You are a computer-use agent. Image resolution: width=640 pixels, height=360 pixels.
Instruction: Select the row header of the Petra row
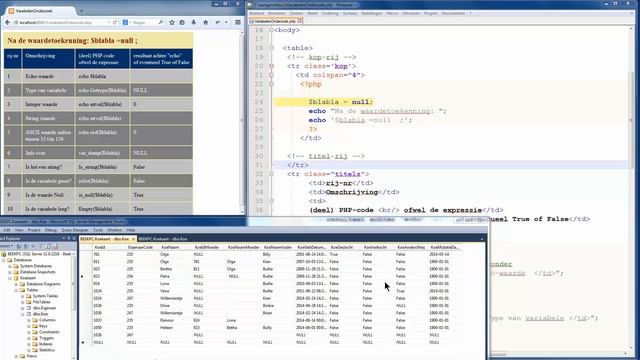tap(85, 276)
